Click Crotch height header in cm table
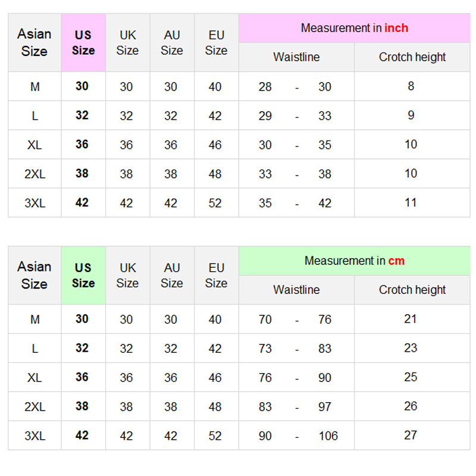Screen dimensions: 476x476 point(412,290)
